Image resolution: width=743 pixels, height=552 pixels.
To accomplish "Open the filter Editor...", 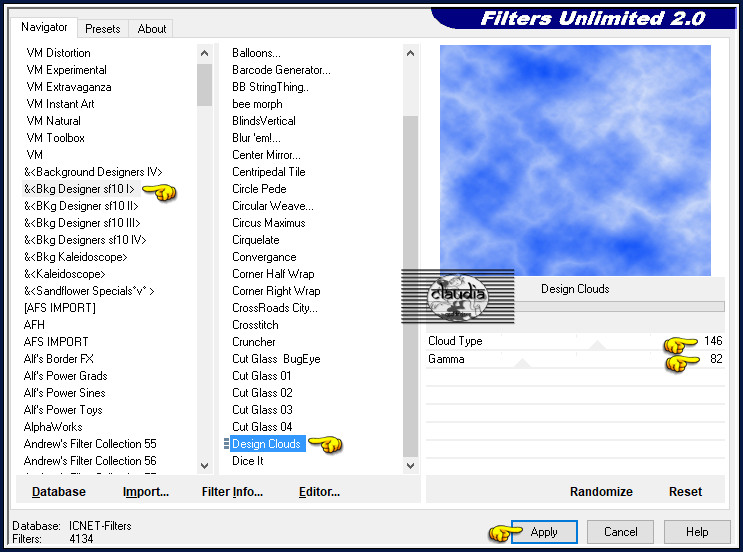I will 319,492.
